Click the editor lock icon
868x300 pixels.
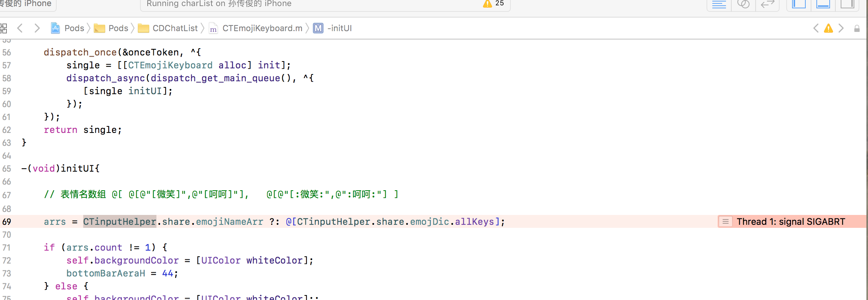pos(857,28)
